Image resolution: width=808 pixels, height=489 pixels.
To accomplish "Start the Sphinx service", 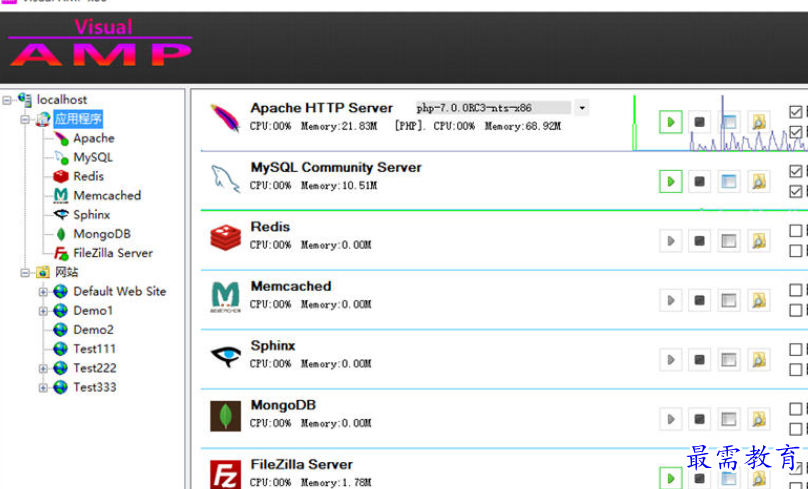I will [x=670, y=359].
